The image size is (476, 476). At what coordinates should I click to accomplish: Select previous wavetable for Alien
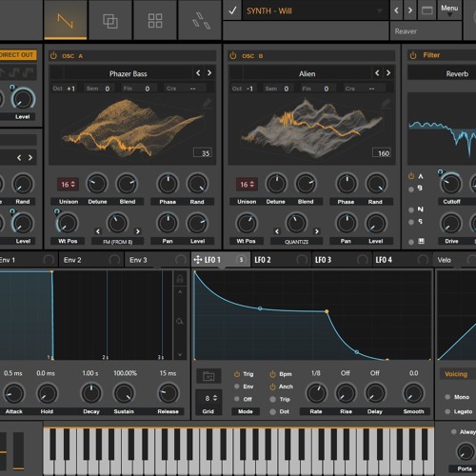point(377,73)
